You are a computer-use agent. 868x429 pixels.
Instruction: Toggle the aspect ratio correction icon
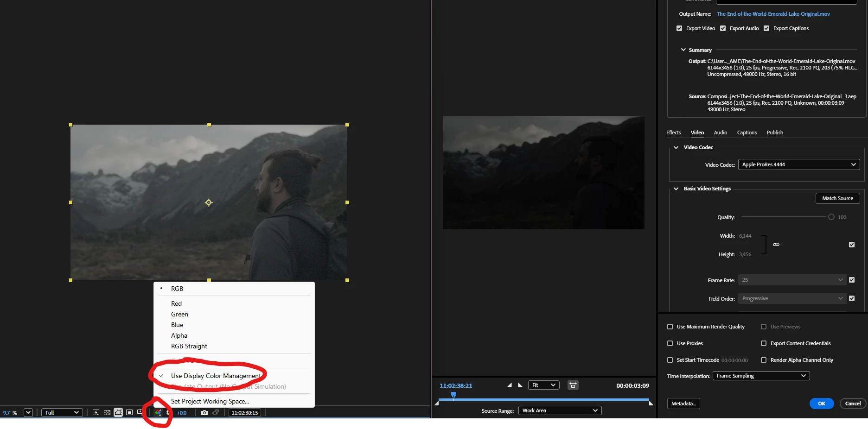573,385
